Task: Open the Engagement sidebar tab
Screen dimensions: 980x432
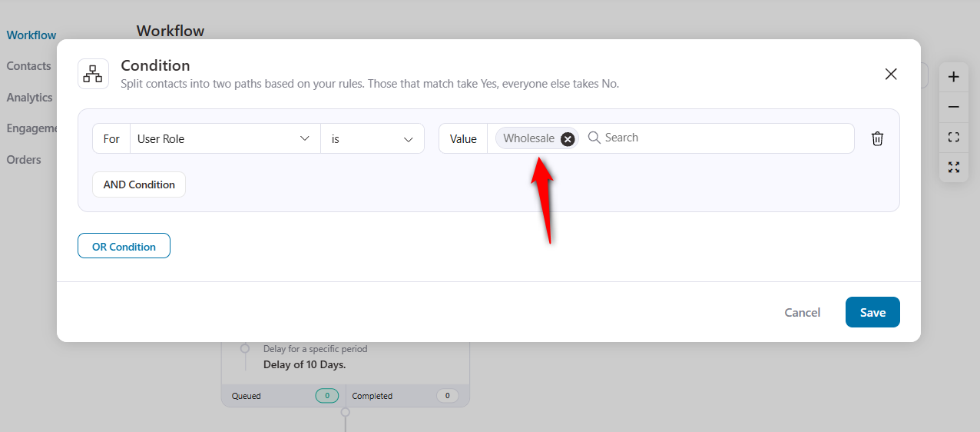Action: coord(31,128)
